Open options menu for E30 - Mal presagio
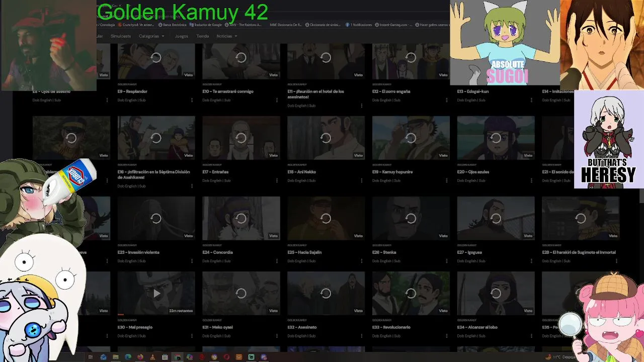Image resolution: width=644 pixels, height=362 pixels. [x=192, y=336]
